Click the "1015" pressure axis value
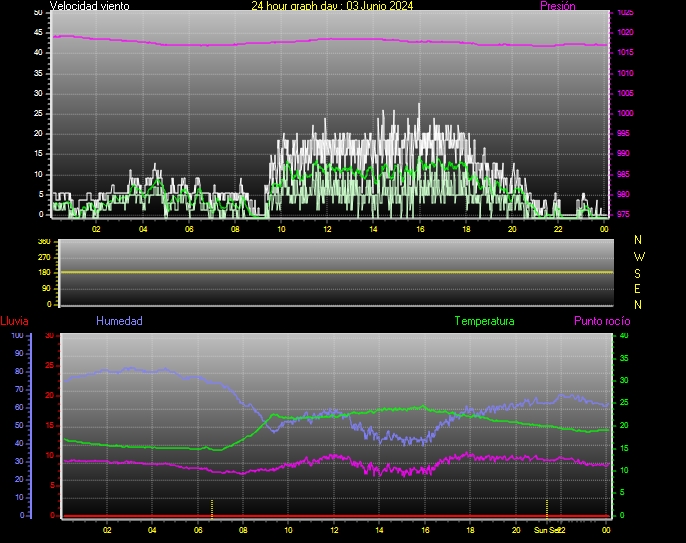 pos(625,53)
